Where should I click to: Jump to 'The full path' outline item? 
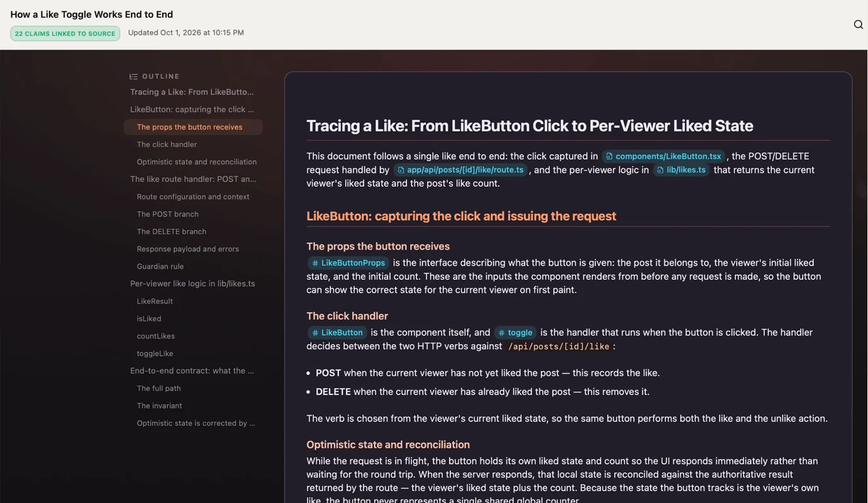159,389
